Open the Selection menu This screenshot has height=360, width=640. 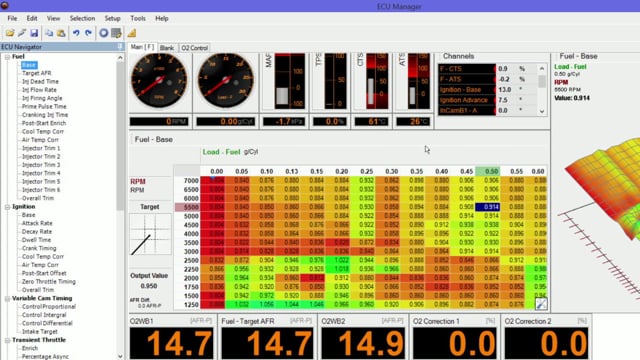(82, 18)
